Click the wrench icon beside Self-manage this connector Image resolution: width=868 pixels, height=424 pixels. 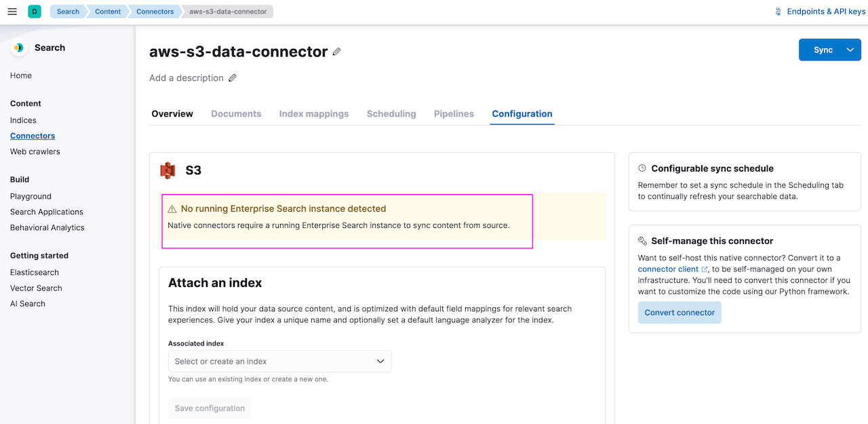(642, 240)
